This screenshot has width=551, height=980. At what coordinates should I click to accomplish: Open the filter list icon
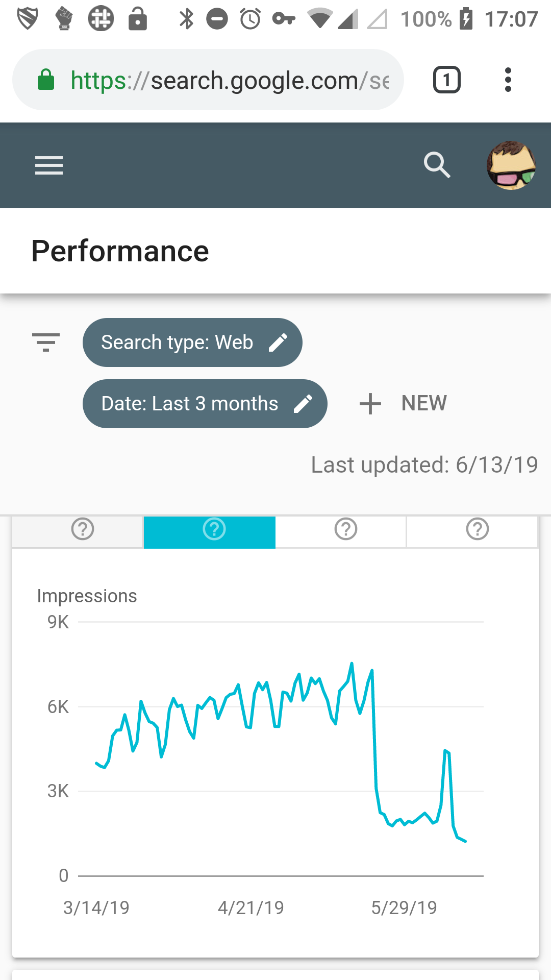[x=46, y=342]
